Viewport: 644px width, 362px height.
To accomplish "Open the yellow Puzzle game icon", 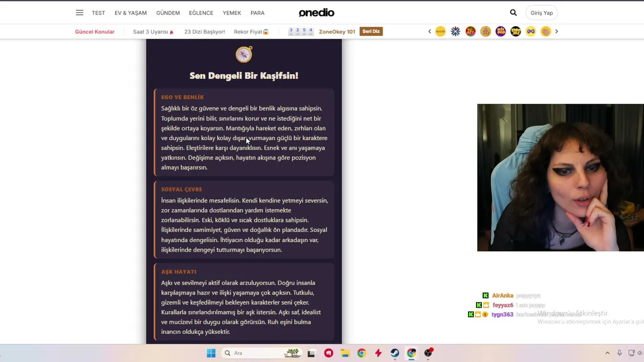I will 440,31.
